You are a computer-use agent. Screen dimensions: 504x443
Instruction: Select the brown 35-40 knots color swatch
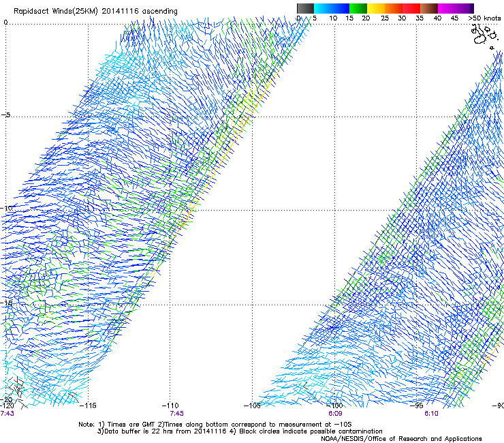tap(429, 8)
